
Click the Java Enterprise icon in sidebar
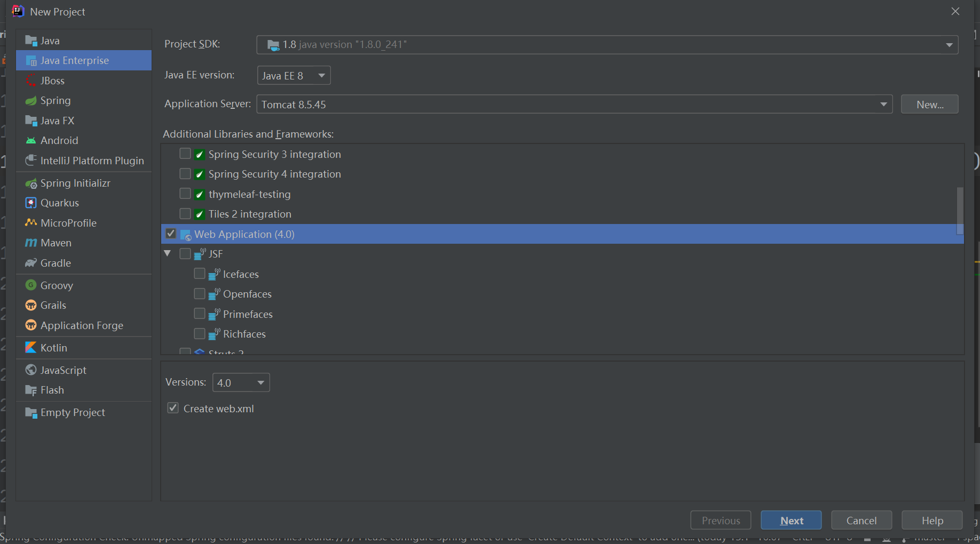point(31,61)
